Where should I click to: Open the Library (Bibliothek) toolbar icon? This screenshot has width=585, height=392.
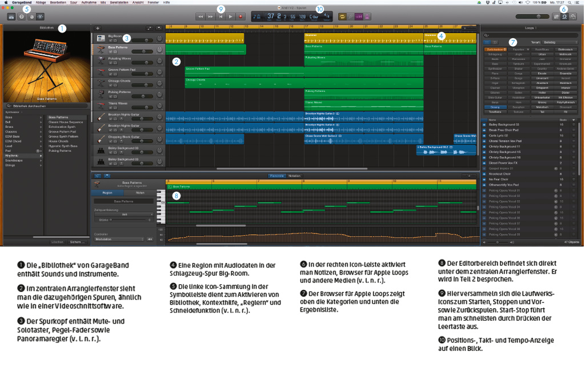point(11,17)
